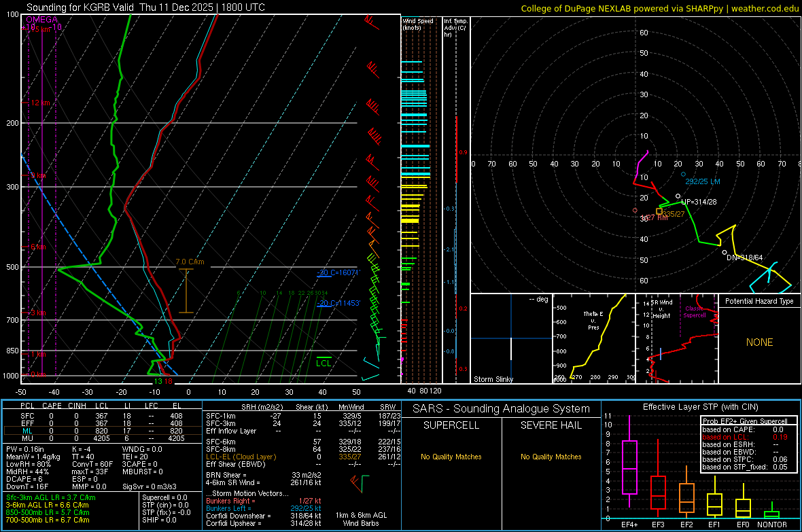Click 'No Quality Matches' under SUPERCELL

coord(451,457)
